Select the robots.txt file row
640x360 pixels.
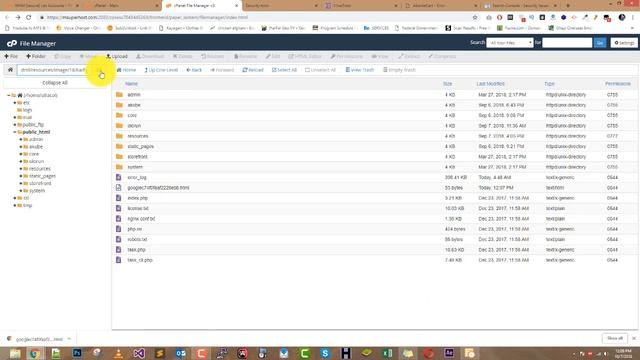coord(375,240)
